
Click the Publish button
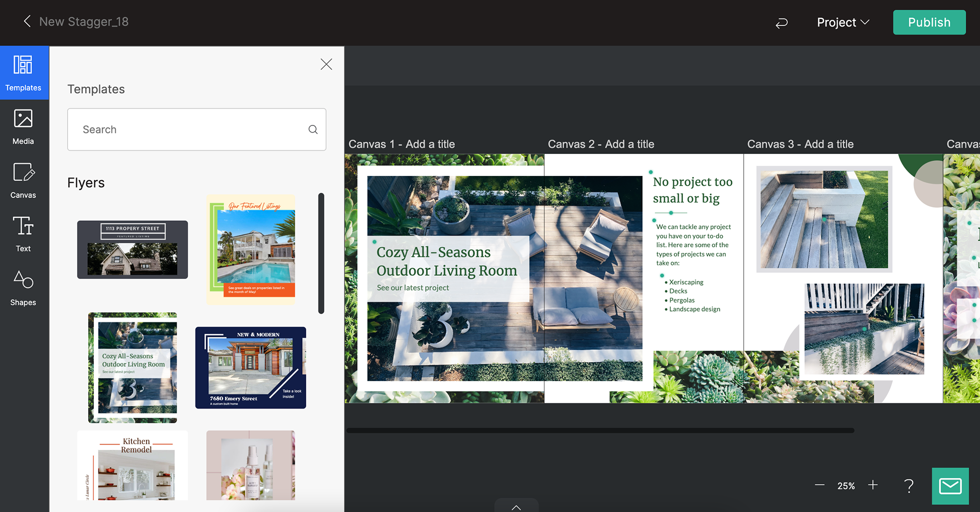point(929,22)
